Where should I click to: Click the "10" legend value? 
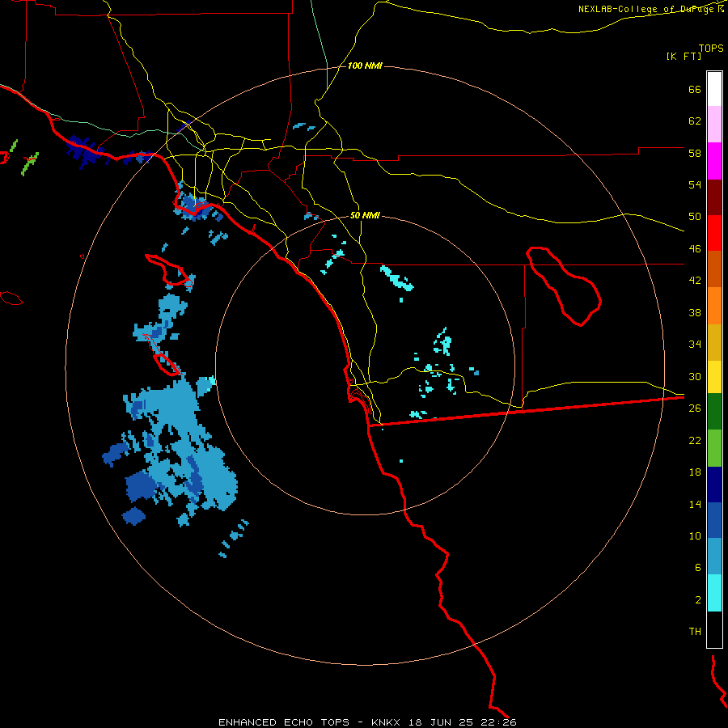tap(695, 535)
